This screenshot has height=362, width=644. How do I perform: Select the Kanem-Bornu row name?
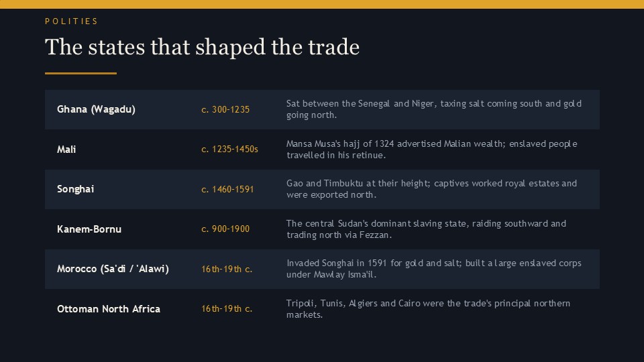pyautogui.click(x=89, y=229)
